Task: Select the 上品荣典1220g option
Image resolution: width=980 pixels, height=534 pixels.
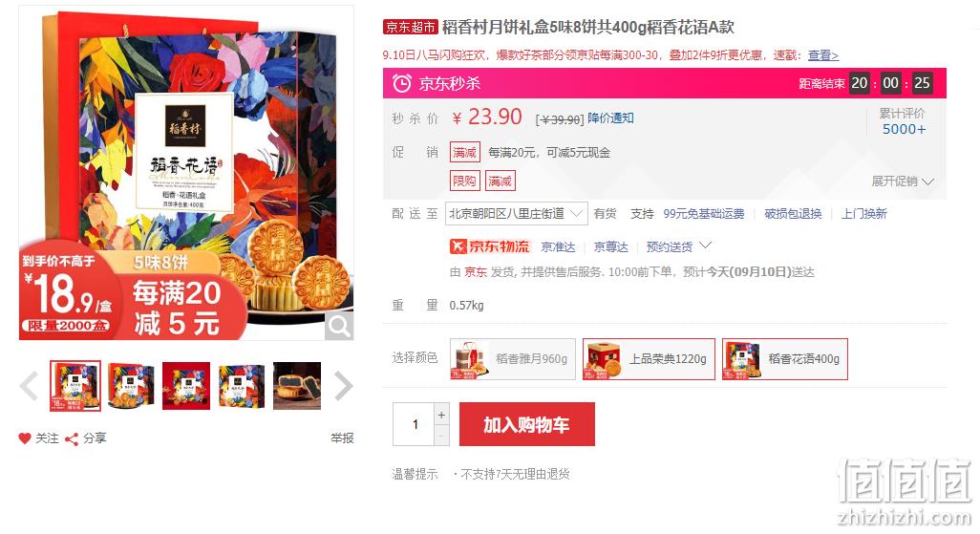Action: pyautogui.click(x=649, y=359)
